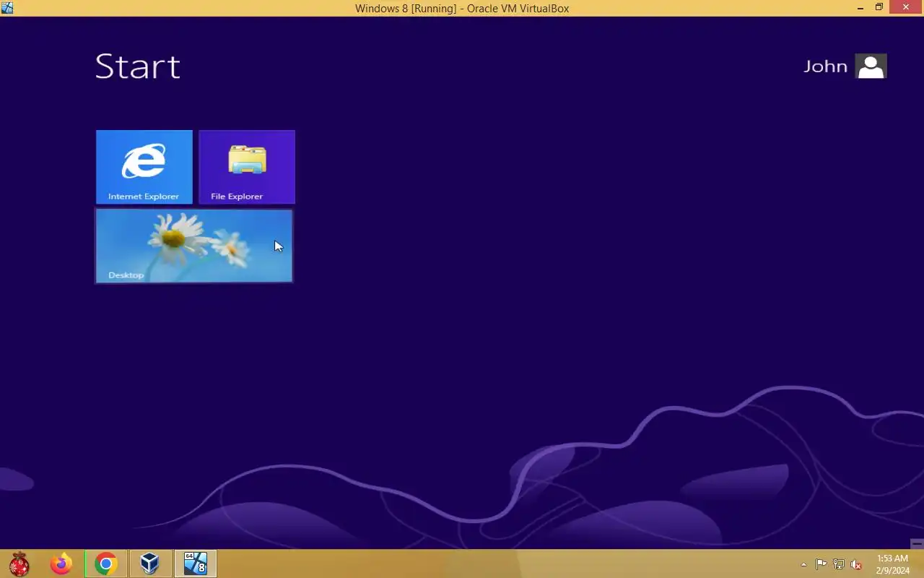Viewport: 924px width, 578px height.
Task: Open the clock showing 1:53 AM
Action: (892, 564)
